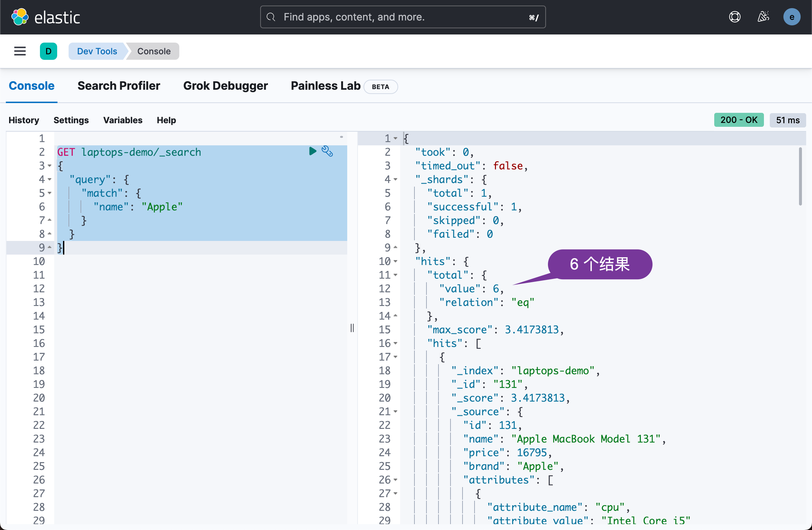This screenshot has height=530, width=812.
Task: Collapse the _shards section in response
Action: (x=396, y=179)
